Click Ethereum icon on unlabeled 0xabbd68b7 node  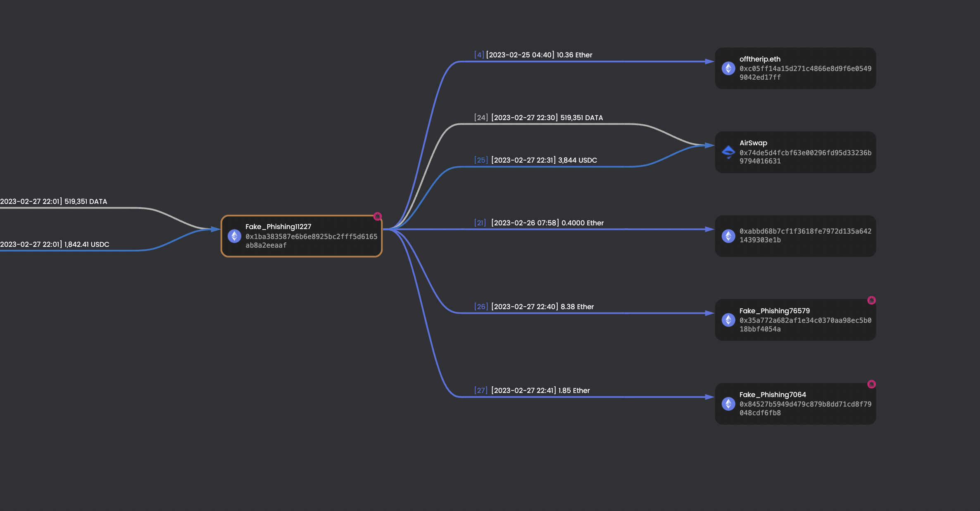728,236
